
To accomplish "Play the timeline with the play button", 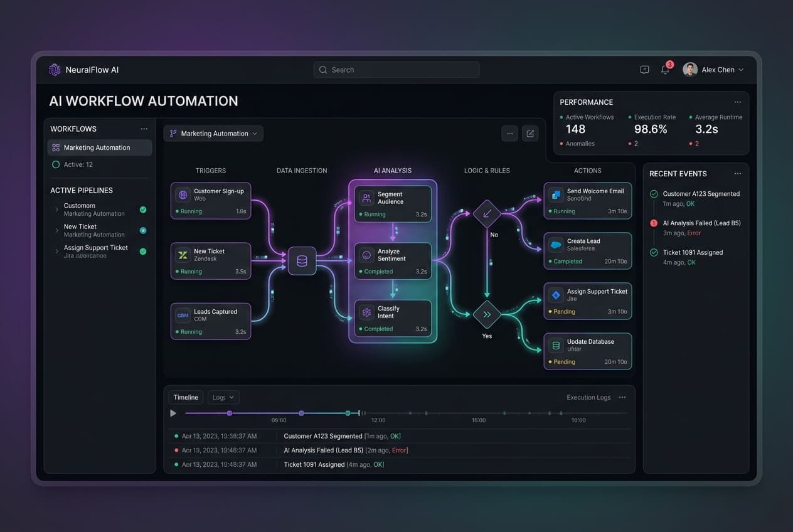I will point(173,413).
